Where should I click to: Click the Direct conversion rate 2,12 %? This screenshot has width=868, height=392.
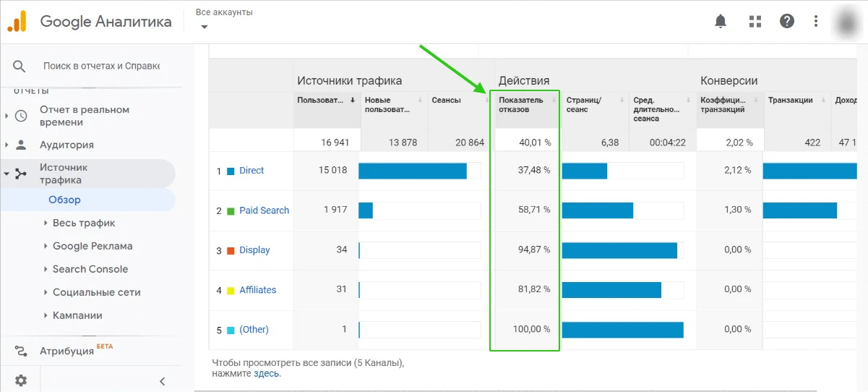pyautogui.click(x=738, y=171)
